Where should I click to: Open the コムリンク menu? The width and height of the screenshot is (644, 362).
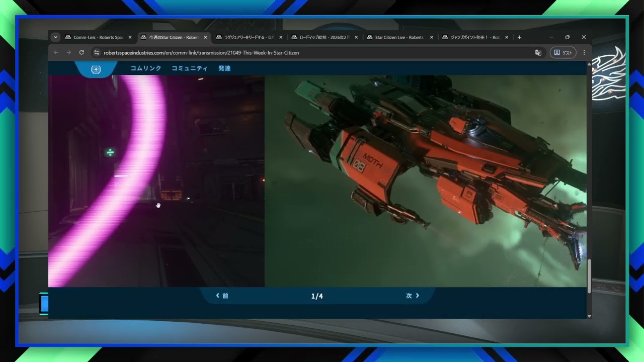[x=146, y=68]
